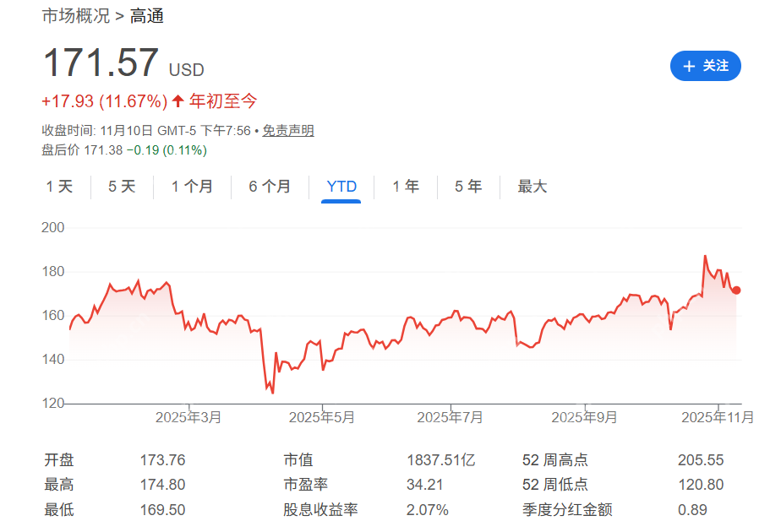
Task: Select the 5年 chart range
Action: (467, 187)
